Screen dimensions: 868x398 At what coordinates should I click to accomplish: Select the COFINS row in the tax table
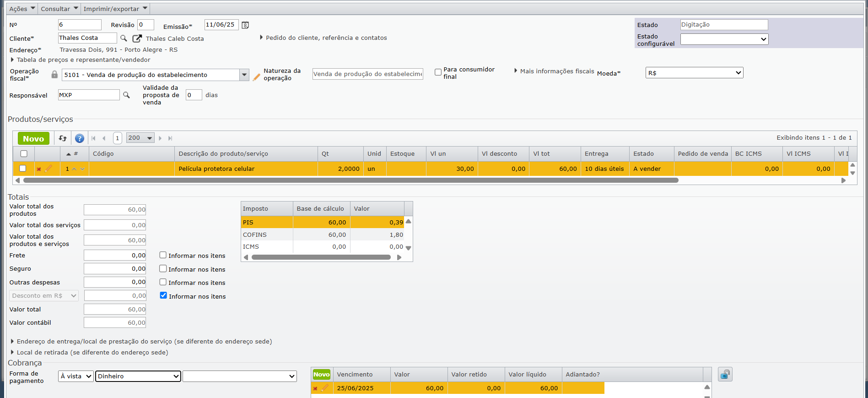pos(323,235)
